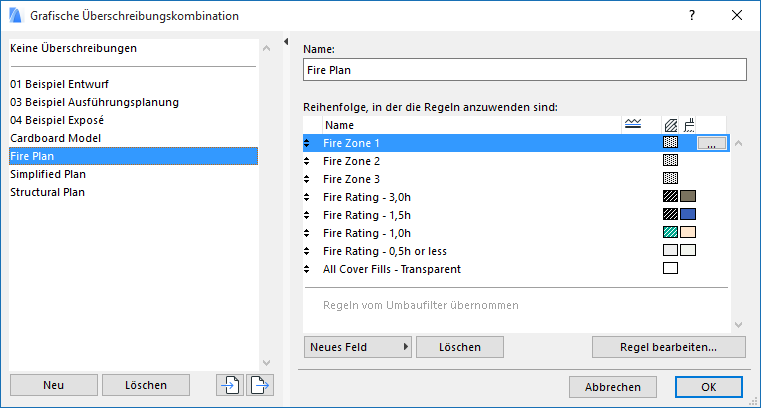Open the Neues Feld dropdown button

359,347
